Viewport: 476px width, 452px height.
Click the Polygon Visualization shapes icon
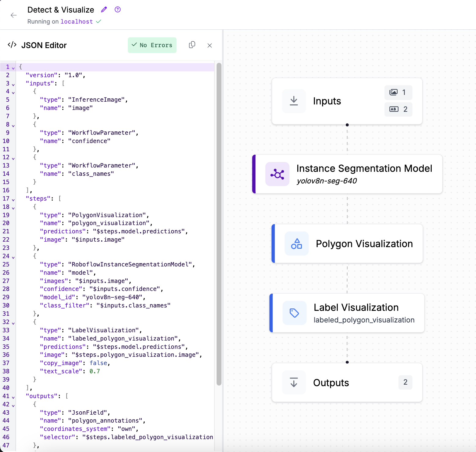(296, 244)
